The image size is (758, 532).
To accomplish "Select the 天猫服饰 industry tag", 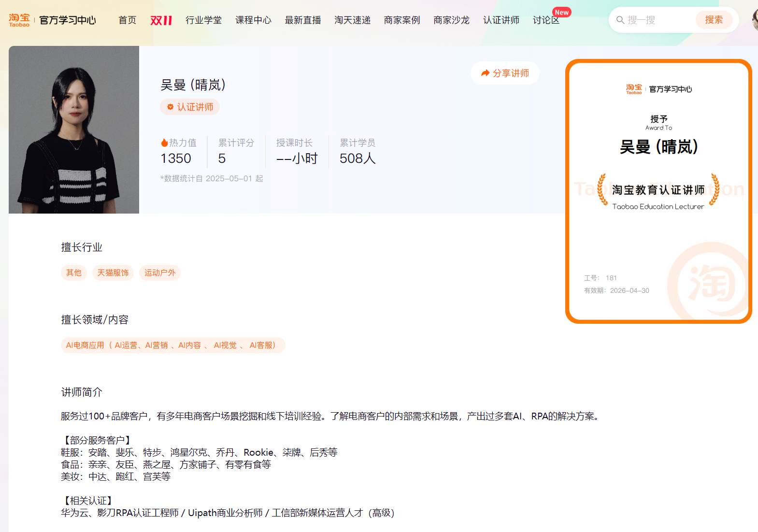I will pyautogui.click(x=113, y=273).
